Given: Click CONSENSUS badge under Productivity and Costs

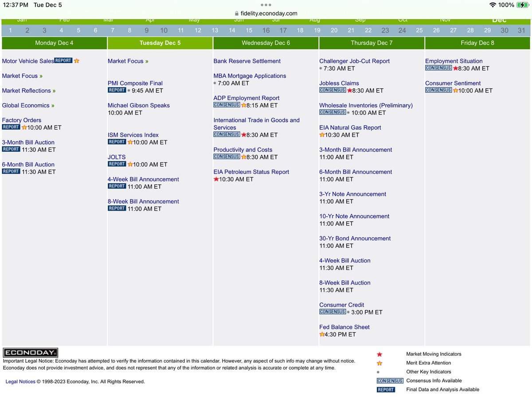Looking at the screenshot, I should [227, 156].
